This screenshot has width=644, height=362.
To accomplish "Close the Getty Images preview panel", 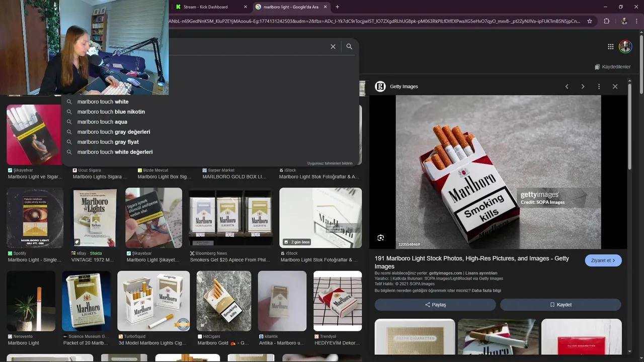I will (x=615, y=86).
